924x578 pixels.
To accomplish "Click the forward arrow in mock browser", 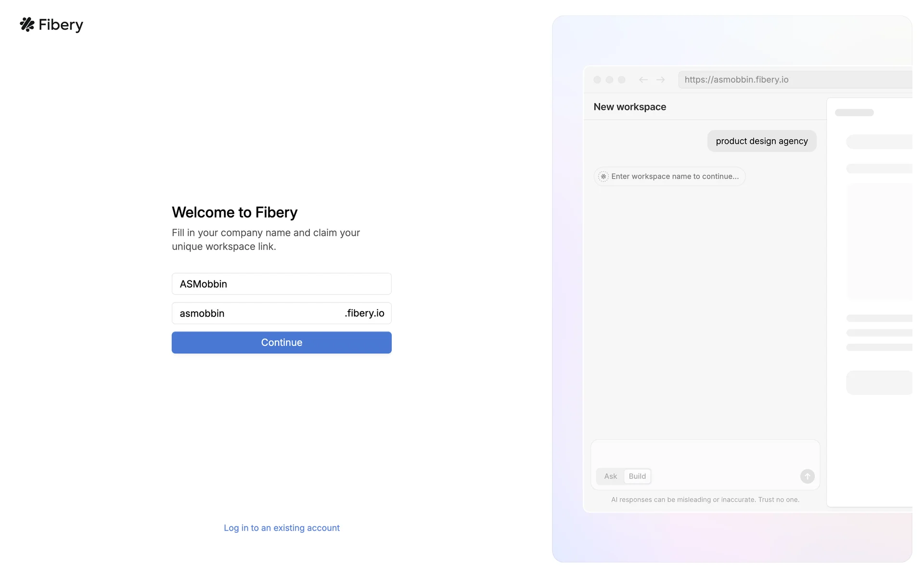I will (660, 80).
